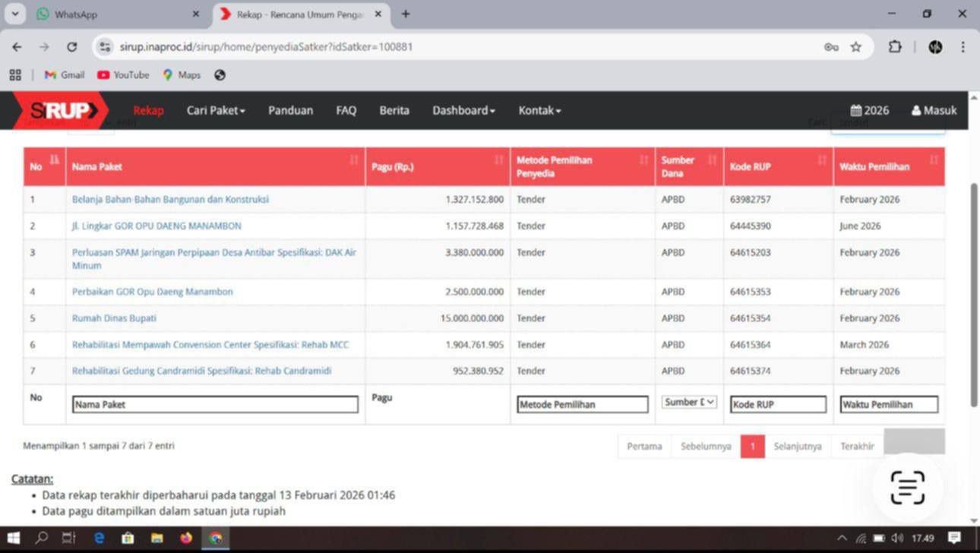The image size is (980, 553).
Task: Expand the Cari Paket dropdown menu
Action: [x=216, y=111]
